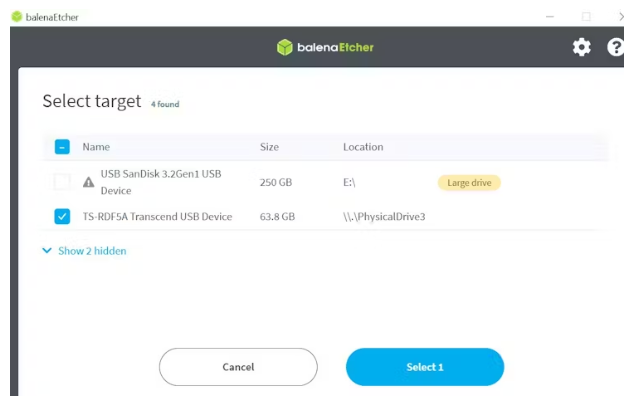Check the USB SanDisk 3.2Gen1 drive checkbox

coord(62,182)
